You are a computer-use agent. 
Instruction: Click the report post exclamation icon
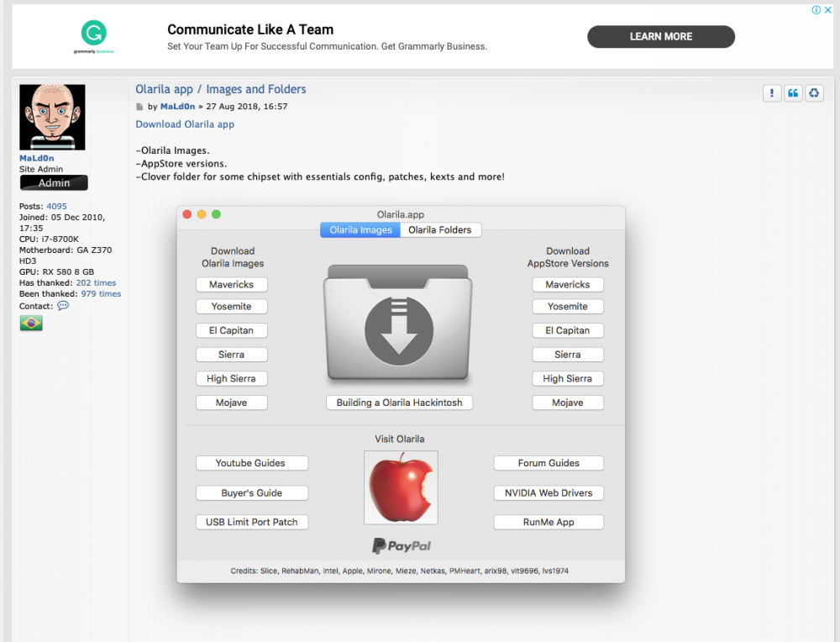771,93
